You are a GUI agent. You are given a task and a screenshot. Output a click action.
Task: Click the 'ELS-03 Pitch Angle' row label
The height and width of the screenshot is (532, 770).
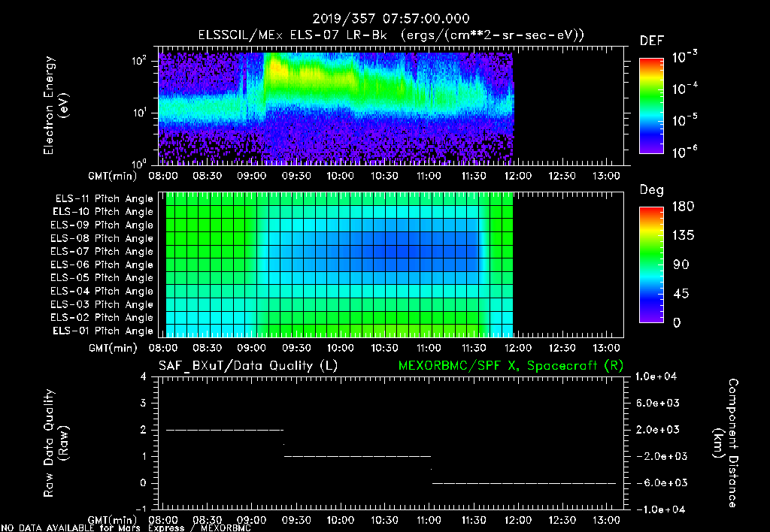(102, 305)
